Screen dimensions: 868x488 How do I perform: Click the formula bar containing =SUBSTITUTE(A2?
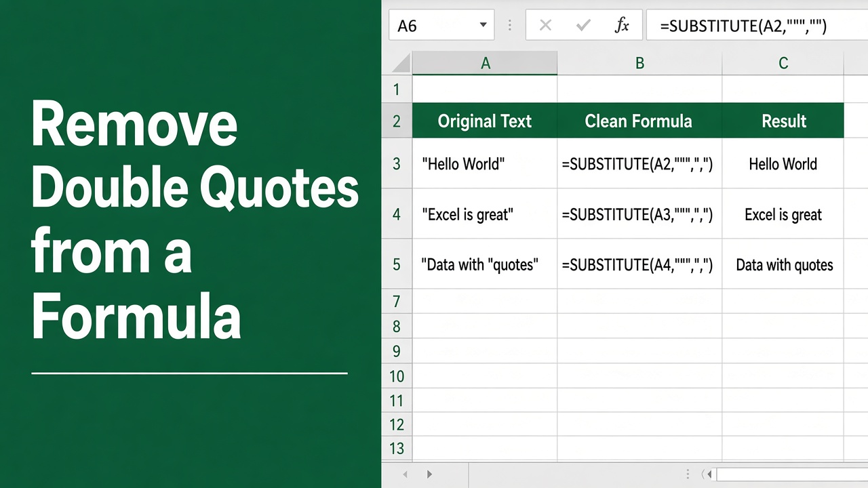[x=757, y=26]
